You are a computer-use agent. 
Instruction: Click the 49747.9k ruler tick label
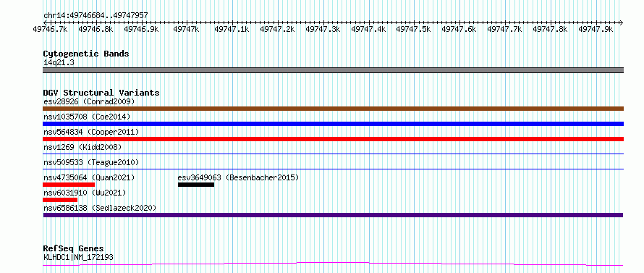[595, 29]
